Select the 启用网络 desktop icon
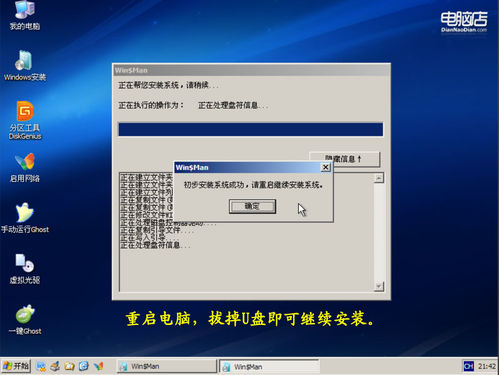499x375 pixels. [x=25, y=168]
